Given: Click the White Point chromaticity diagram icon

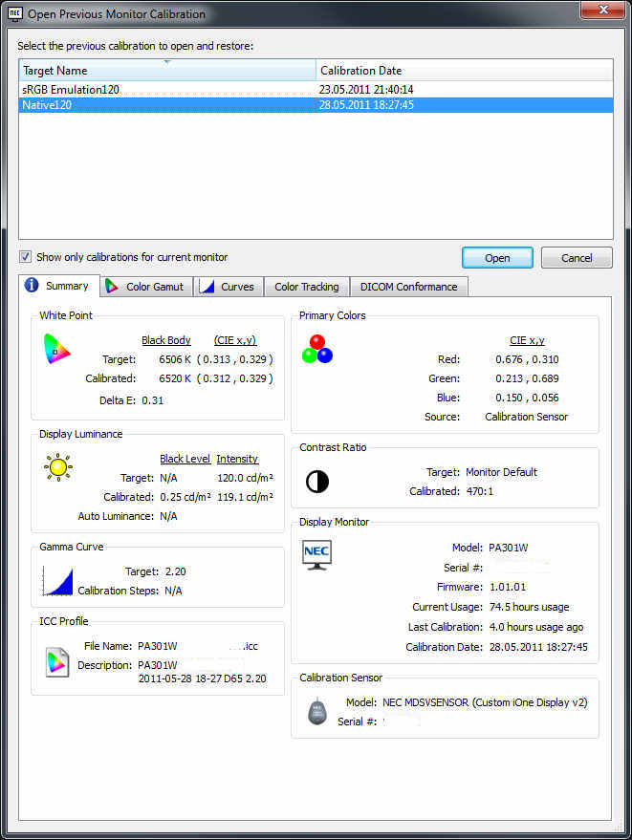Looking at the screenshot, I should point(56,350).
